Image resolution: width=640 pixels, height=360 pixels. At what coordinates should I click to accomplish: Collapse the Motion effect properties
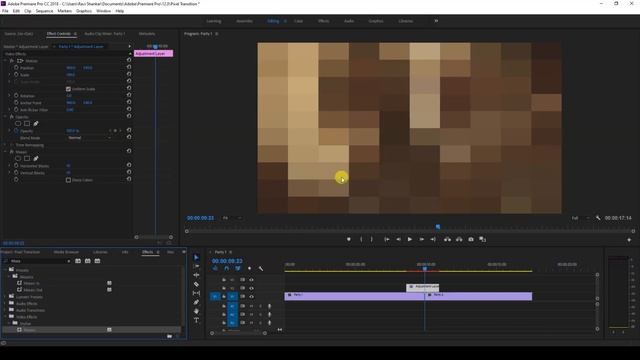(x=6, y=61)
